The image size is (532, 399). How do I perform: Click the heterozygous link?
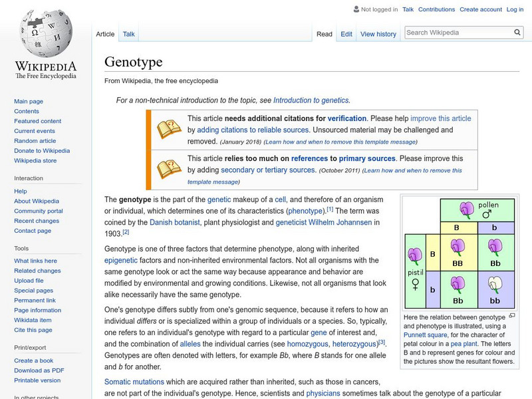355,344
